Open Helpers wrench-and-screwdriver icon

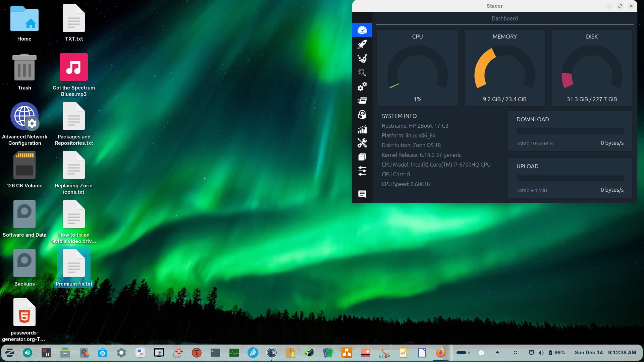coord(362,143)
